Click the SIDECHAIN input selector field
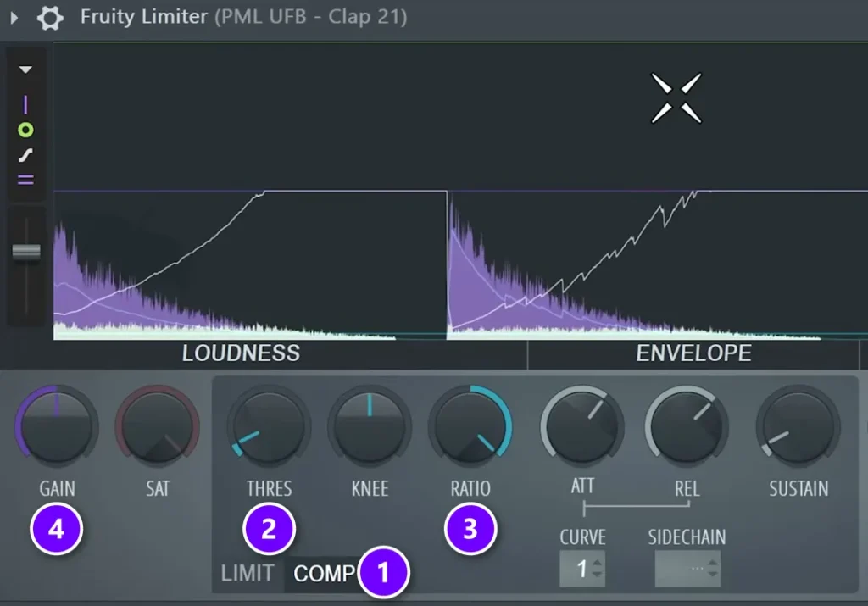The image size is (868, 606). [x=687, y=569]
